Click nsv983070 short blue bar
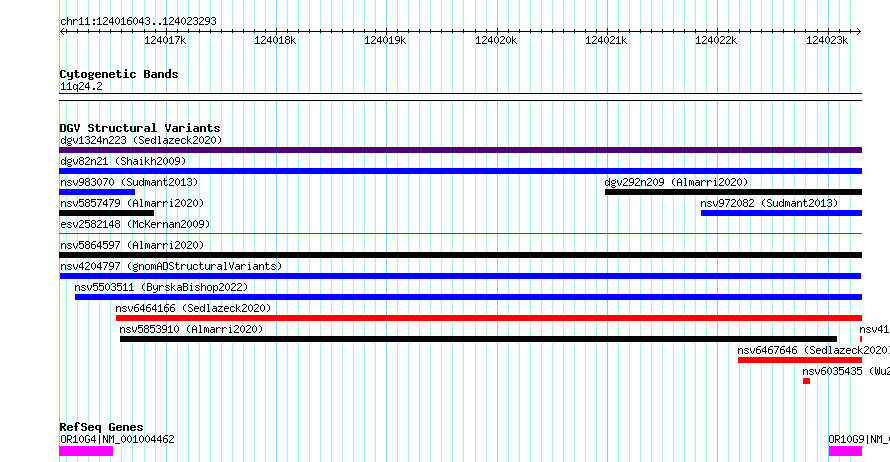Viewport: 890px width, 462px height. (x=97, y=192)
